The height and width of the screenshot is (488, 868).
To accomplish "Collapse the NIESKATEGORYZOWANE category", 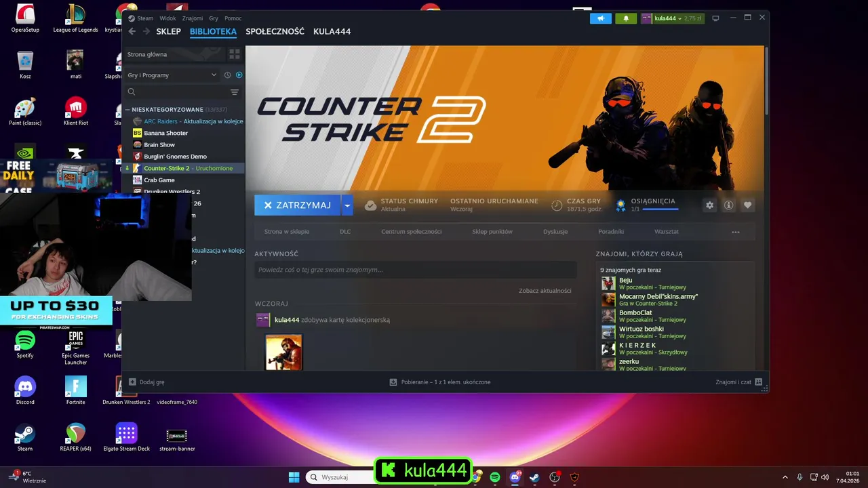I will coord(127,110).
